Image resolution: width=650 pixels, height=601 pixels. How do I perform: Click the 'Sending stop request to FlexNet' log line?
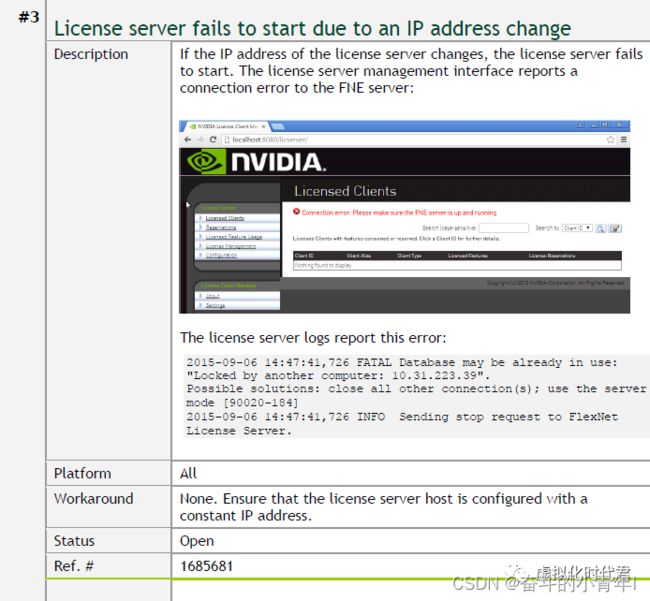[402, 417]
